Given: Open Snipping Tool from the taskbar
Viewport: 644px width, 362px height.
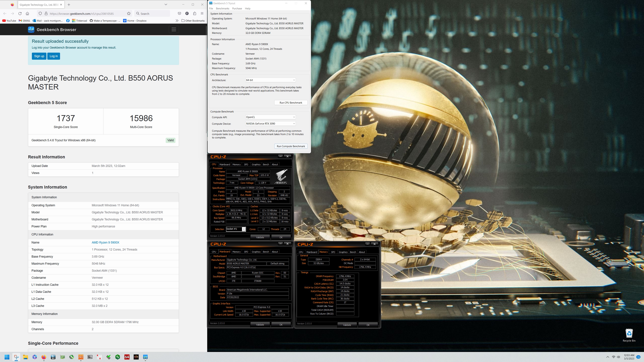Looking at the screenshot, I should [16, 357].
